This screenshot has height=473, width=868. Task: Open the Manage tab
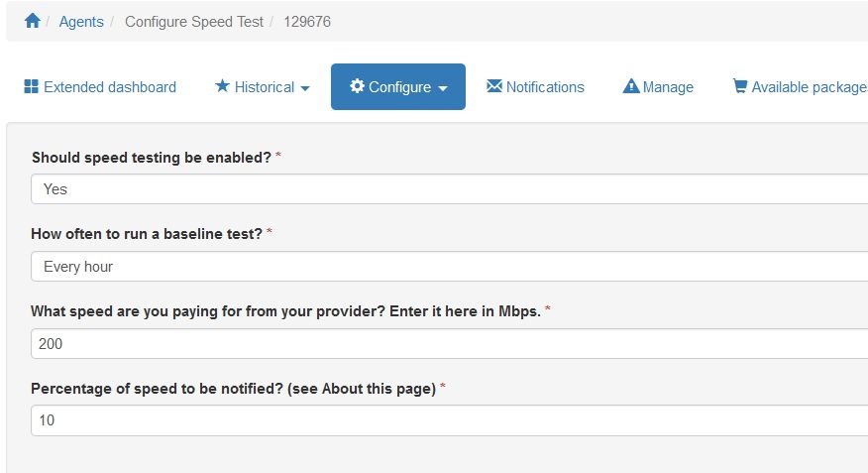click(658, 87)
